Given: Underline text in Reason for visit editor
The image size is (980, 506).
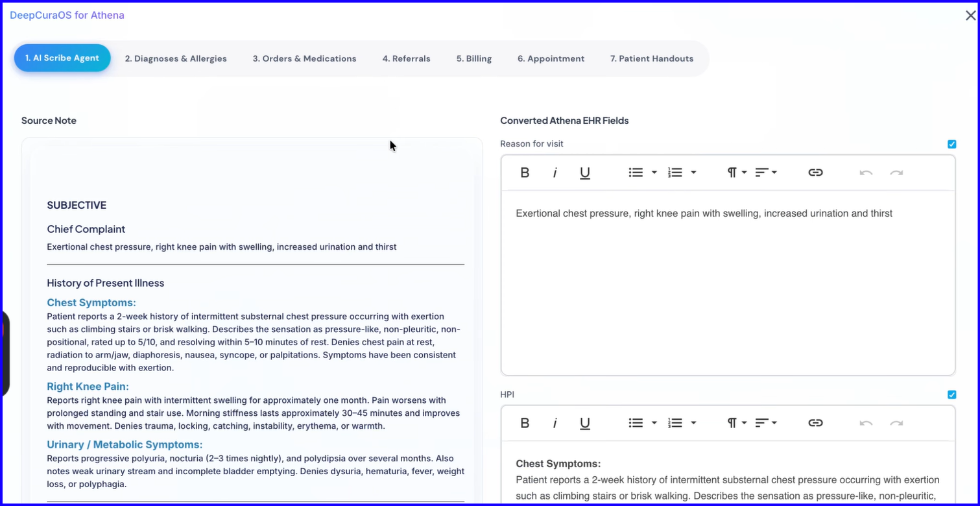Looking at the screenshot, I should coord(584,173).
